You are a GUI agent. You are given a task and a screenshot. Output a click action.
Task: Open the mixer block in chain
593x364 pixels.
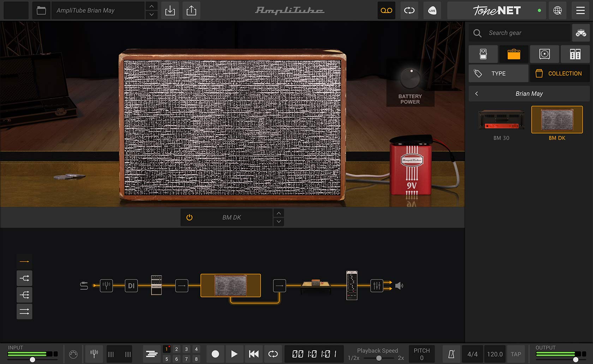pyautogui.click(x=377, y=286)
